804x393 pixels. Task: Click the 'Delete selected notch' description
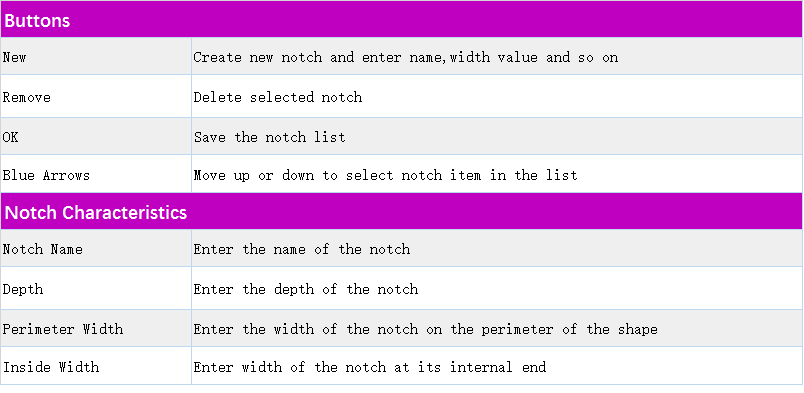point(278,97)
